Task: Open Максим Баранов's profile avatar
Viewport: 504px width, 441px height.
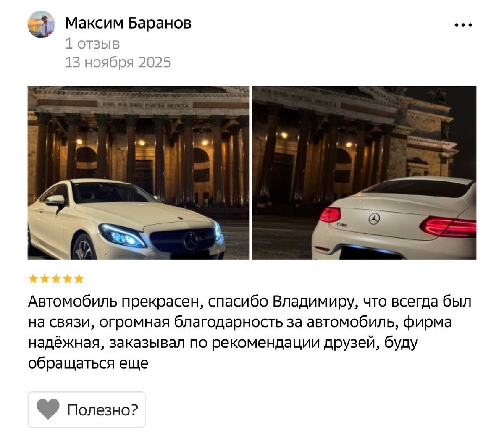Action: coord(41,24)
